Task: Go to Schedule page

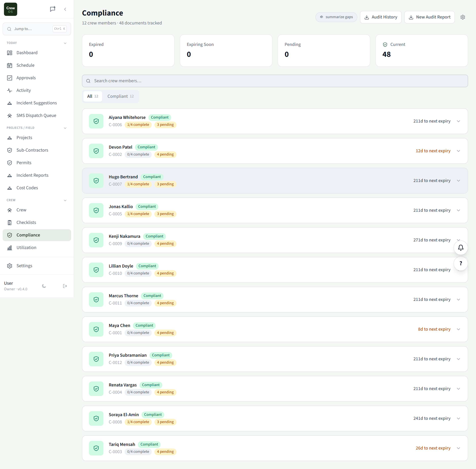Action: 37,65
